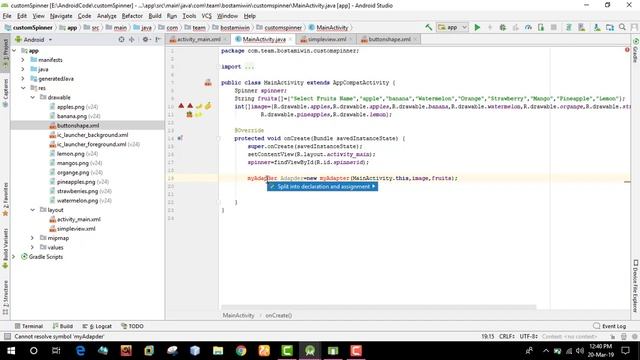Run the app with green play icon
Image resolution: width=640 pixels, height=360 pixels.
click(x=477, y=27)
